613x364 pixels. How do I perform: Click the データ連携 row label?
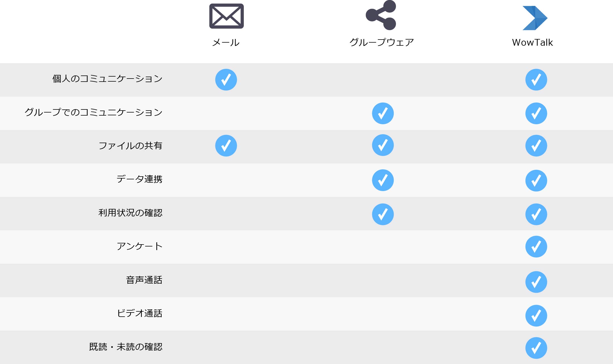pyautogui.click(x=139, y=179)
